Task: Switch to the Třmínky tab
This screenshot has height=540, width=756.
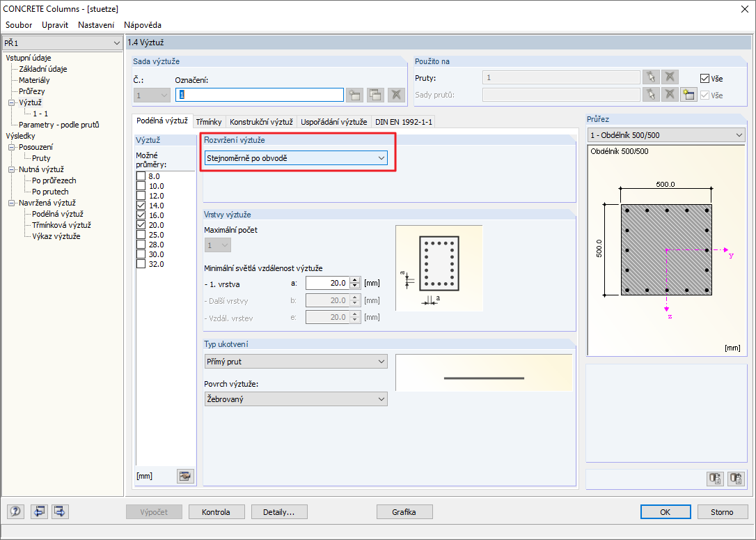Action: pyautogui.click(x=209, y=122)
